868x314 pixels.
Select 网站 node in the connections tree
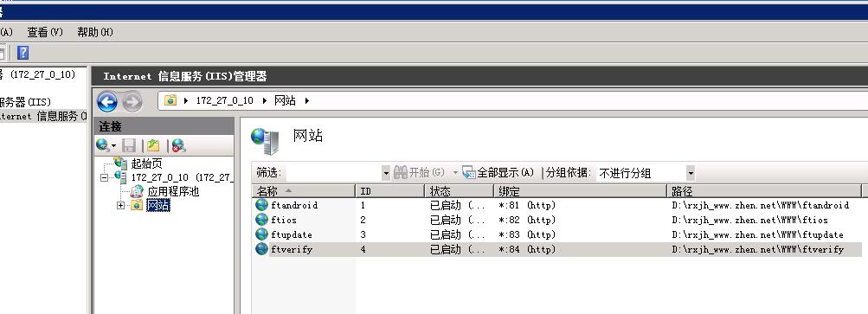click(158, 206)
